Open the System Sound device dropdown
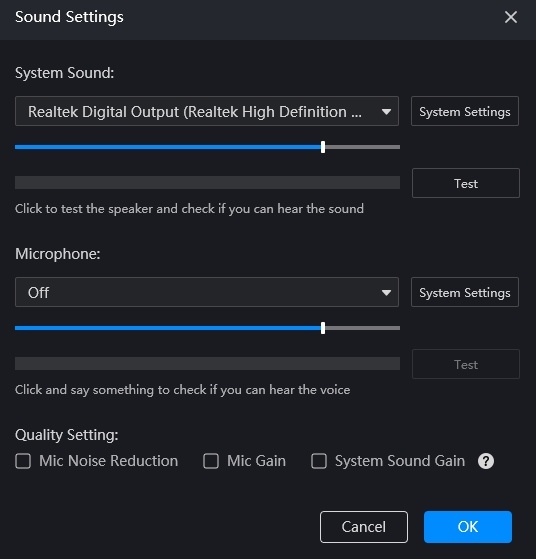Viewport: 536px width, 559px height. pos(207,111)
